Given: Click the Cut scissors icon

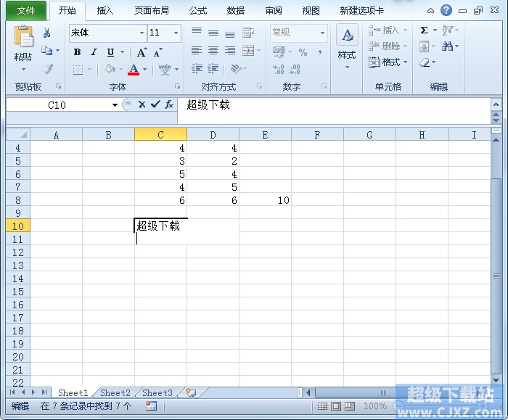Looking at the screenshot, I should click(47, 33).
